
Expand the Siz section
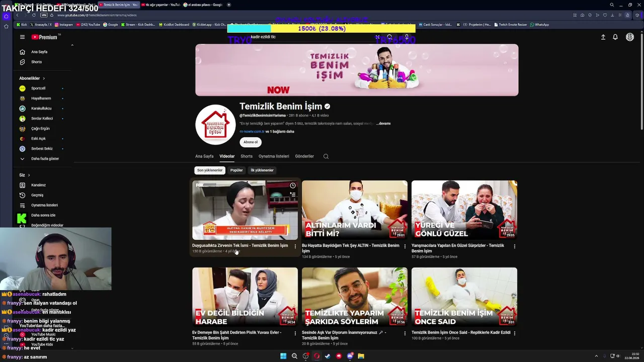coord(25,175)
